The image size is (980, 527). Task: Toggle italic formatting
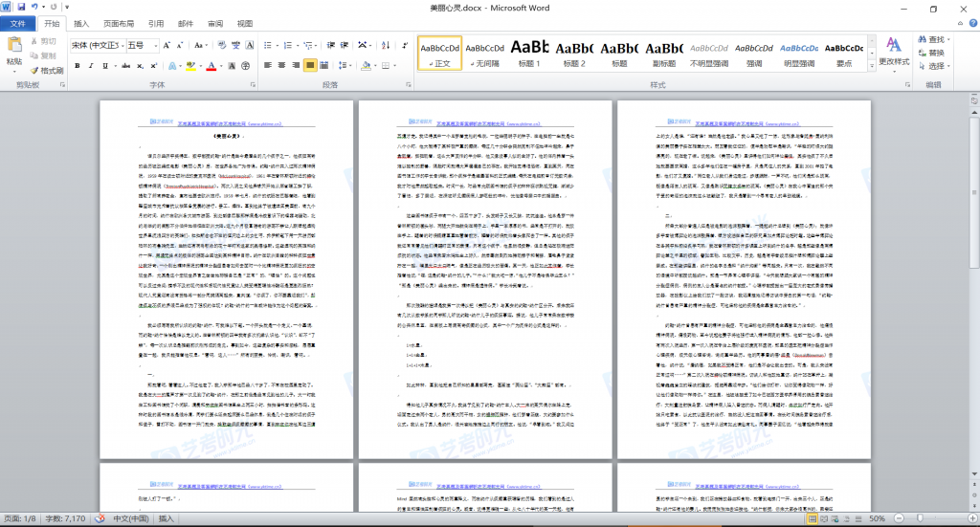pyautogui.click(x=91, y=66)
